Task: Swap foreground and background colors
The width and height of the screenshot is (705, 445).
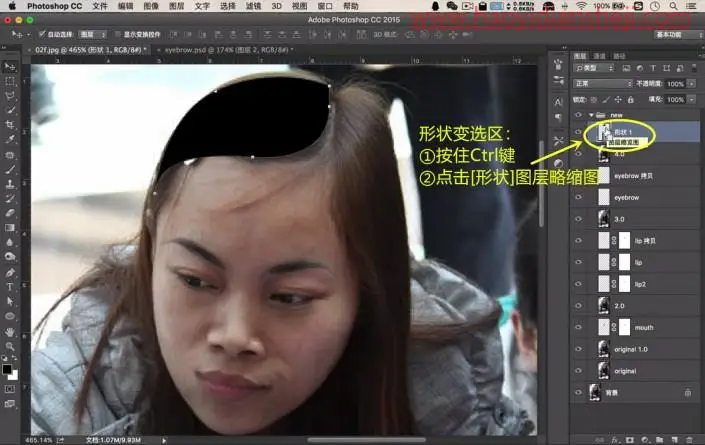Action: click(x=14, y=358)
